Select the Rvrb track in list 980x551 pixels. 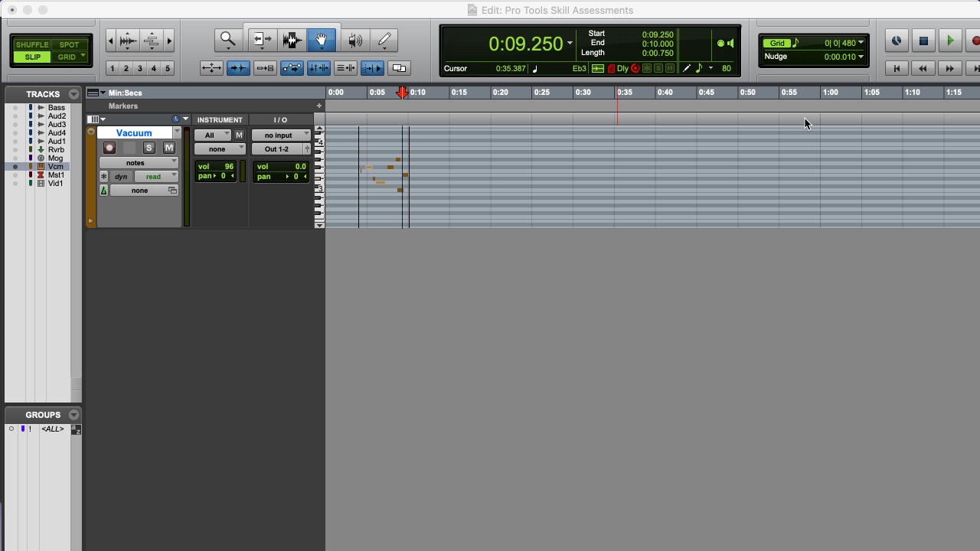[56, 150]
